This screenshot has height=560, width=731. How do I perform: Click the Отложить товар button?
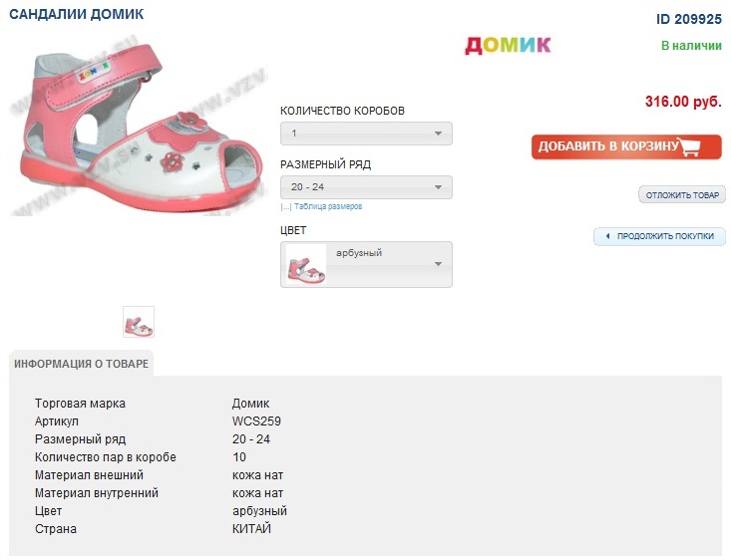click(682, 195)
